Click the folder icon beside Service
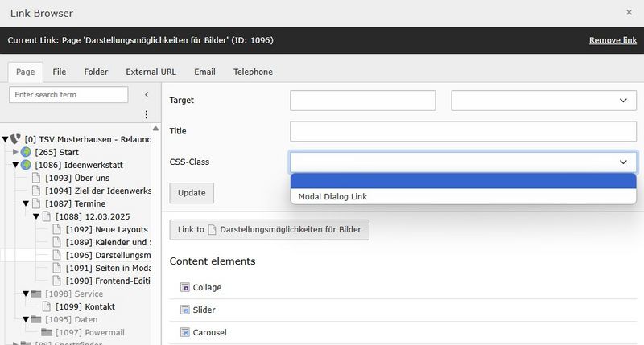644x345 pixels. pyautogui.click(x=36, y=294)
